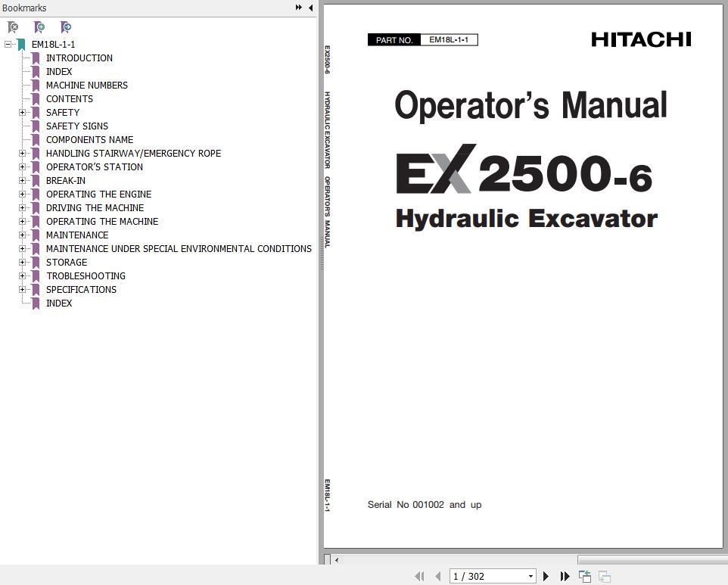
Task: Expand the OPERATING THE MACHINE bookmark
Action: [22, 222]
